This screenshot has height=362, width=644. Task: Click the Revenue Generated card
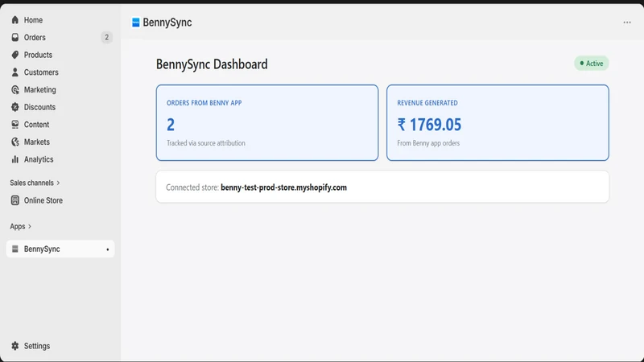(497, 123)
